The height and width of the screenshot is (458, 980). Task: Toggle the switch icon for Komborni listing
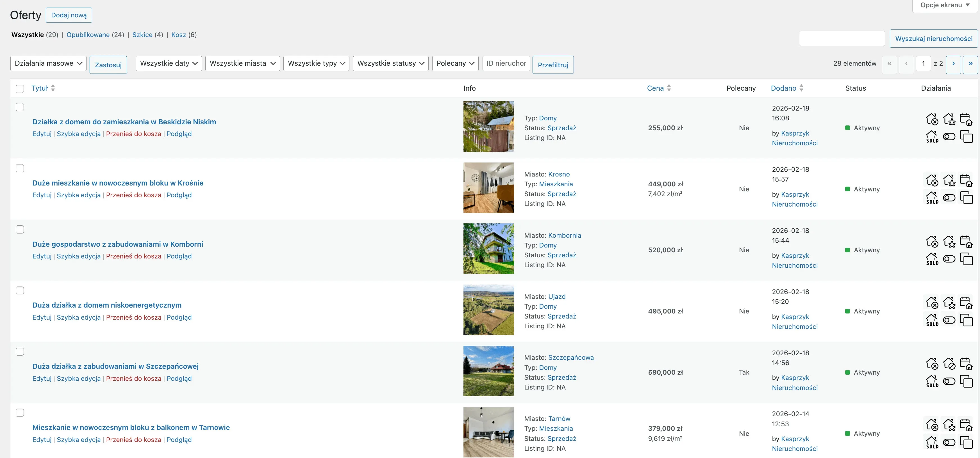pos(949,259)
